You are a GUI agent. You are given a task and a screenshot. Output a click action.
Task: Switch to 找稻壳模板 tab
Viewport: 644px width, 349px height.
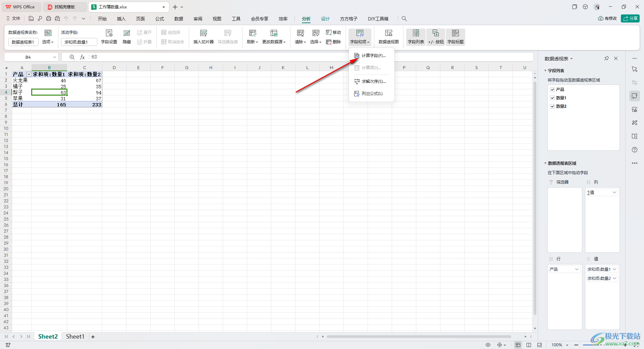coord(65,7)
